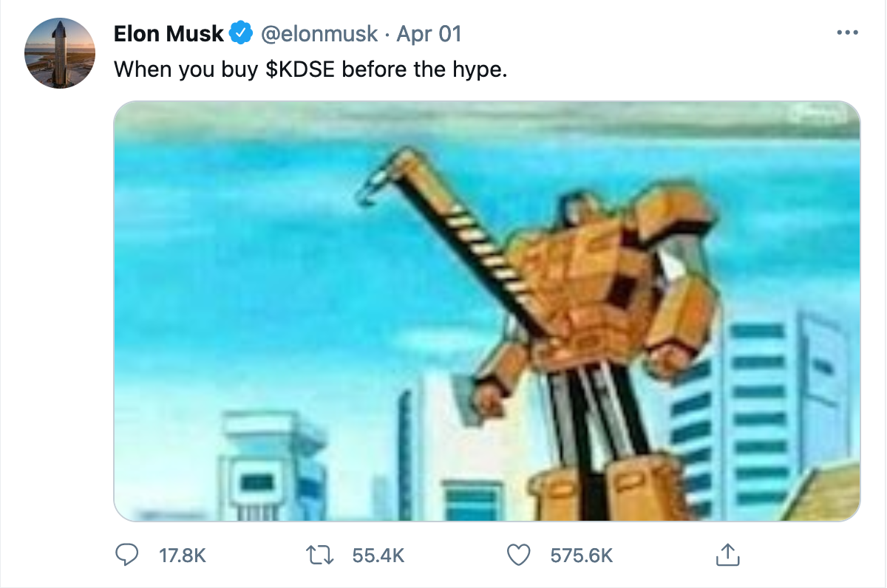The height and width of the screenshot is (588, 887).
Task: Click the share upload-arrow icon
Action: pyautogui.click(x=727, y=555)
